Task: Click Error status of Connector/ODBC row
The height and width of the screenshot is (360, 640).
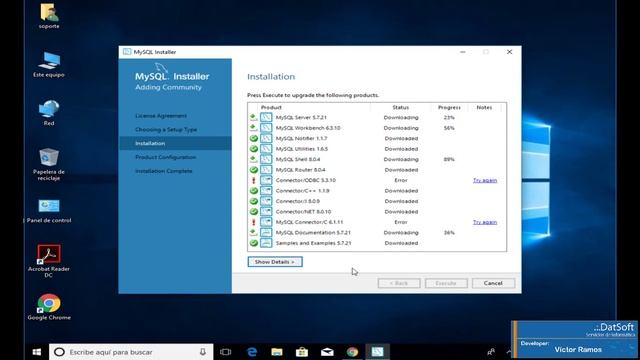Action: [x=401, y=180]
